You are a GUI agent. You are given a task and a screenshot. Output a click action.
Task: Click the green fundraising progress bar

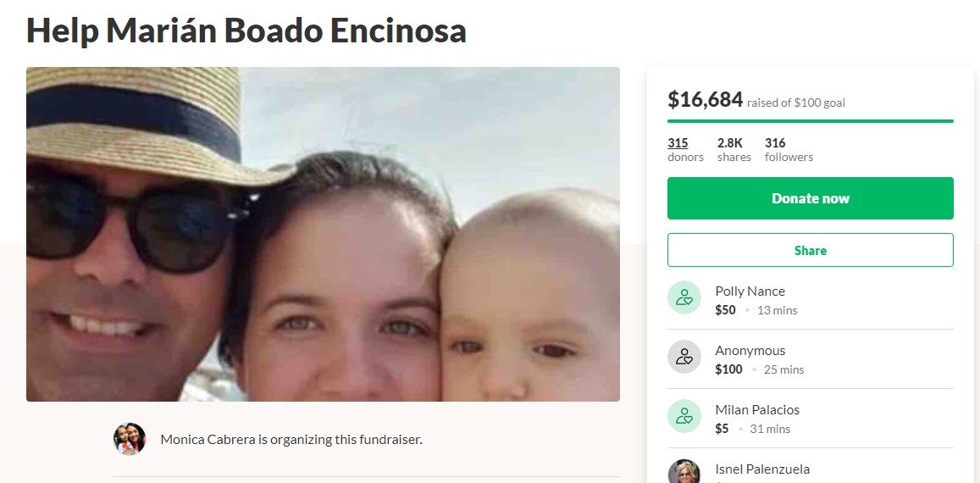click(810, 120)
